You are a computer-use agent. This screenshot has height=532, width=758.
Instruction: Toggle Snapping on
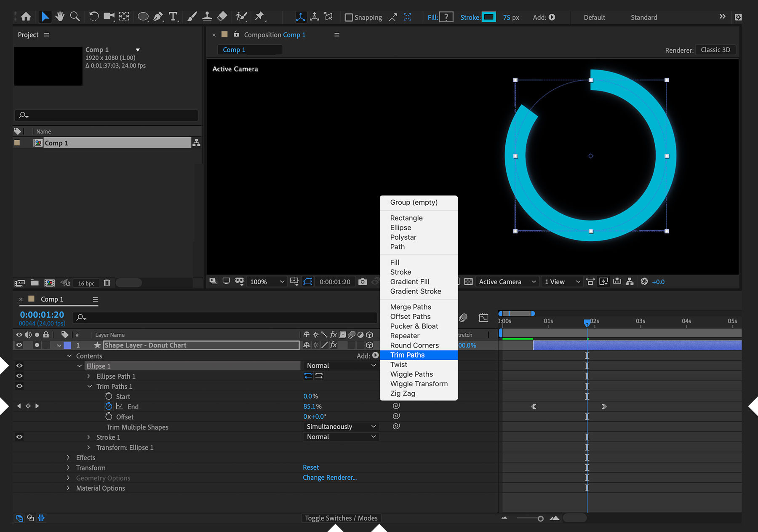[x=349, y=17]
